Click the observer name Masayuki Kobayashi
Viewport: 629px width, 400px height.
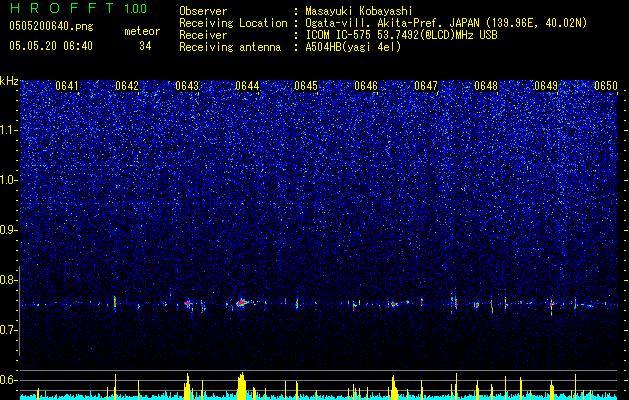(359, 11)
